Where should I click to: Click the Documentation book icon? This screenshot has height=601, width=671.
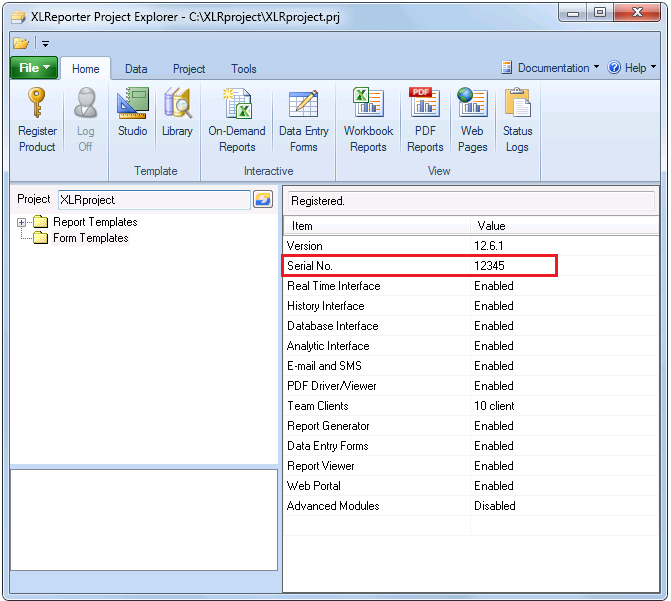point(506,68)
